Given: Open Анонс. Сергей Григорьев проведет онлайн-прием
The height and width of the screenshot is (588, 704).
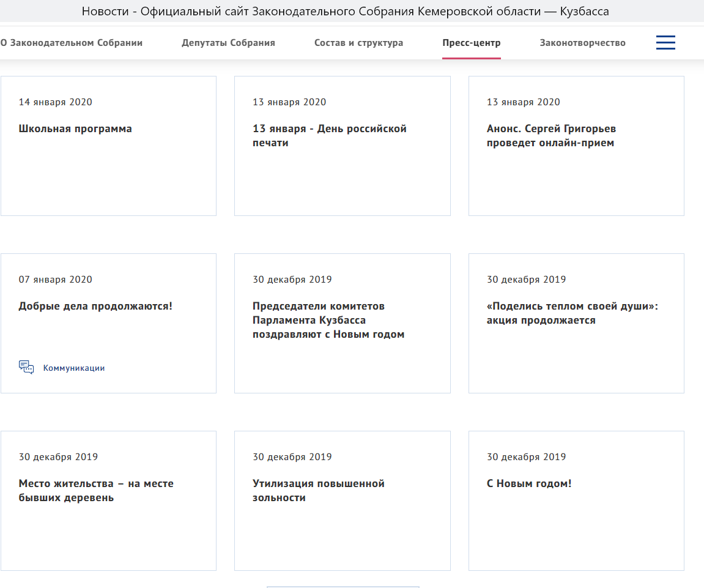Looking at the screenshot, I should coord(551,136).
